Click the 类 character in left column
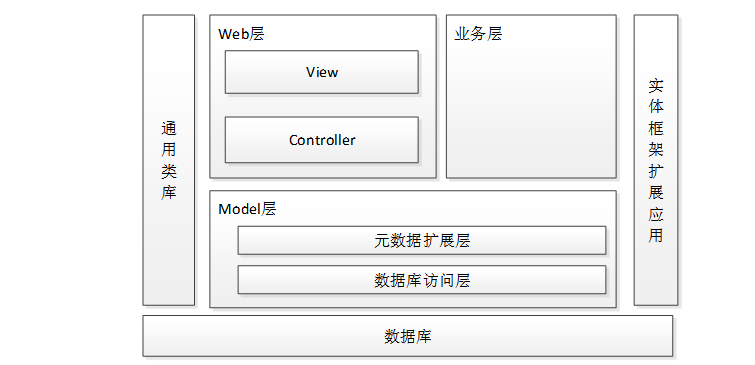The height and width of the screenshot is (365, 755). click(x=169, y=171)
